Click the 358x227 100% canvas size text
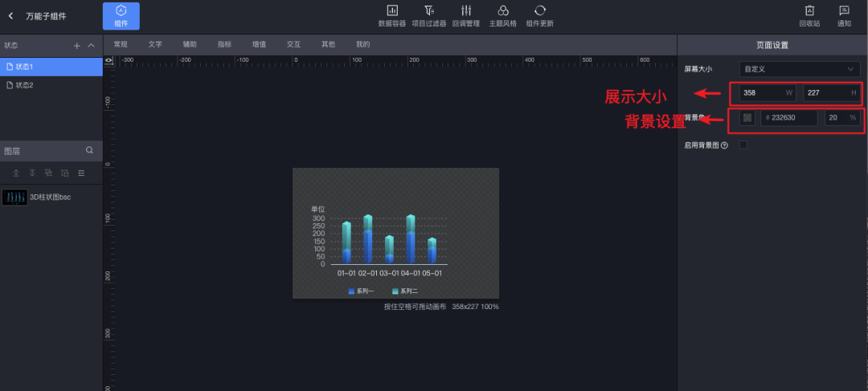This screenshot has width=868, height=391. pos(475,306)
